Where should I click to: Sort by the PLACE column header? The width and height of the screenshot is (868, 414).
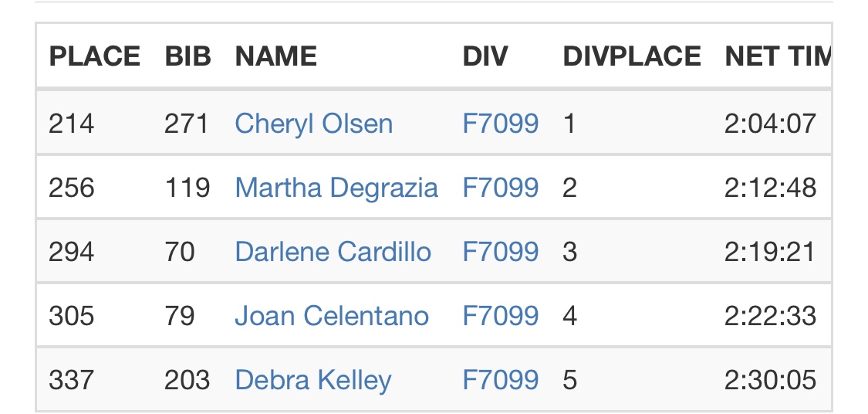pyautogui.click(x=94, y=56)
